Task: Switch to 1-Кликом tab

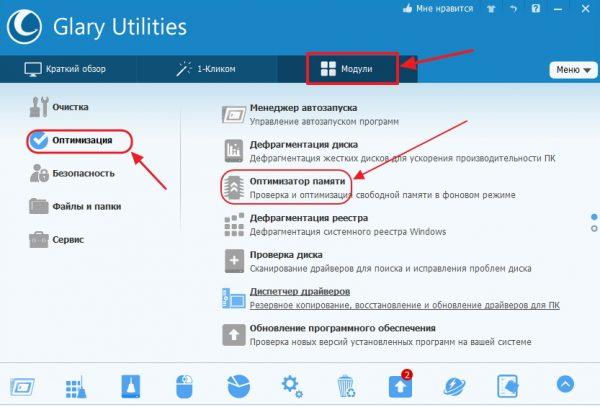Action: [x=206, y=69]
